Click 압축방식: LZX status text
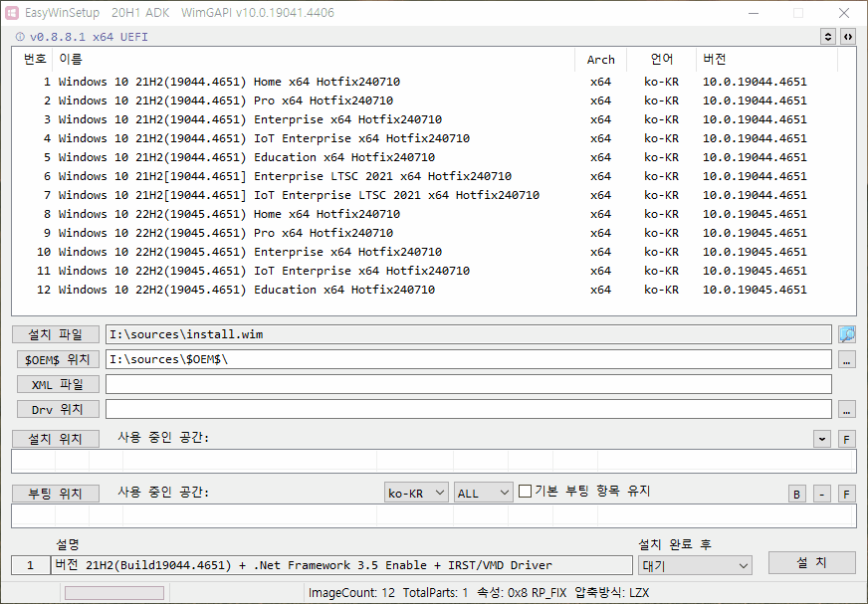The image size is (868, 604). pos(612,593)
